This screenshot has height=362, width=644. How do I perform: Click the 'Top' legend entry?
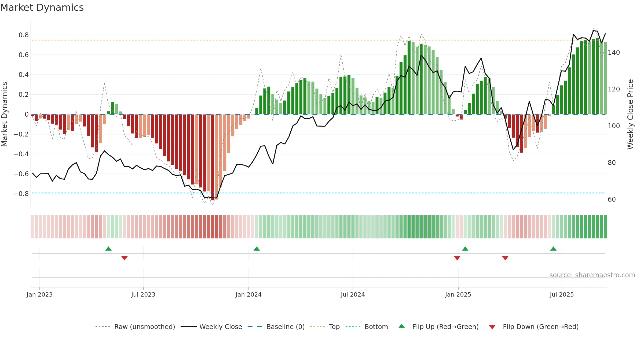(x=325, y=327)
